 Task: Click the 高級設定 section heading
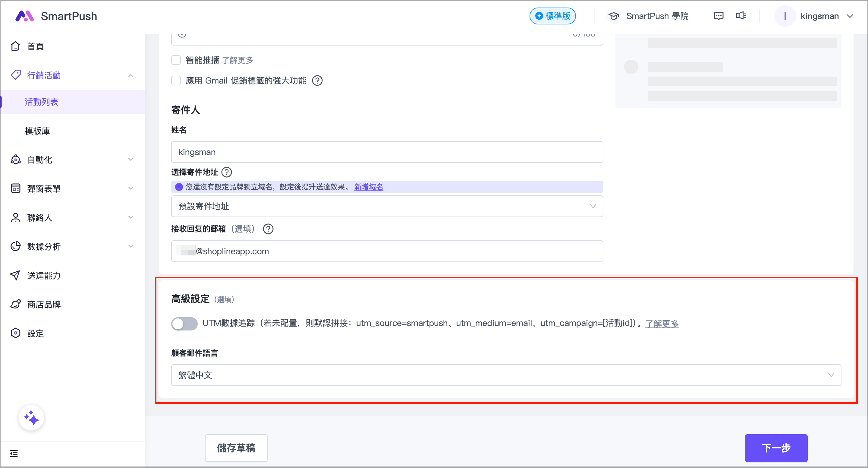click(190, 299)
